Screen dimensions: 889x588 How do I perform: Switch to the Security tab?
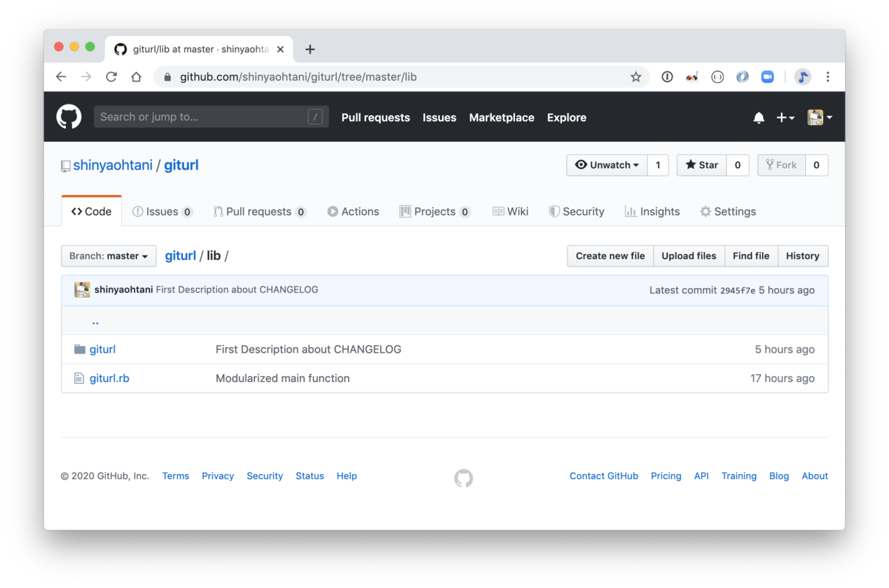[x=576, y=212]
